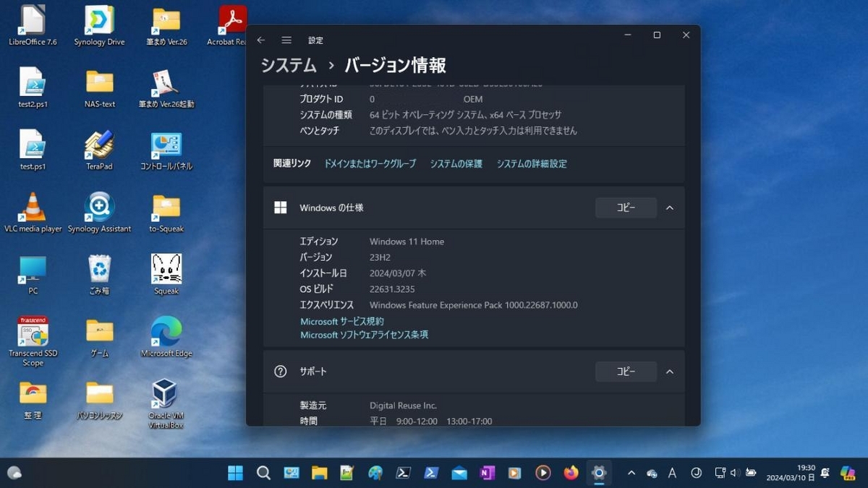Open システムの詳細設定 link
The height and width of the screenshot is (488, 868).
pyautogui.click(x=532, y=164)
